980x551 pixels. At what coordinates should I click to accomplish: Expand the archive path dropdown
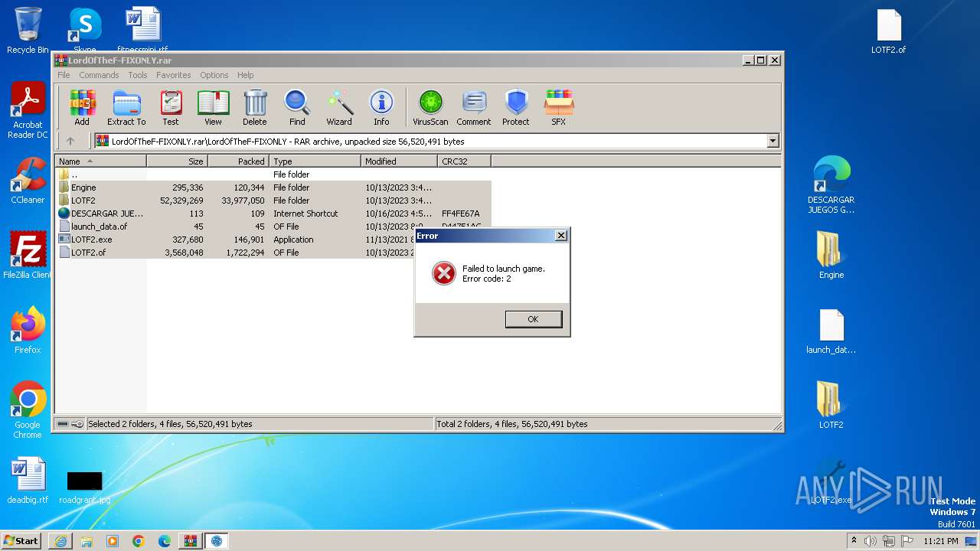click(x=773, y=141)
